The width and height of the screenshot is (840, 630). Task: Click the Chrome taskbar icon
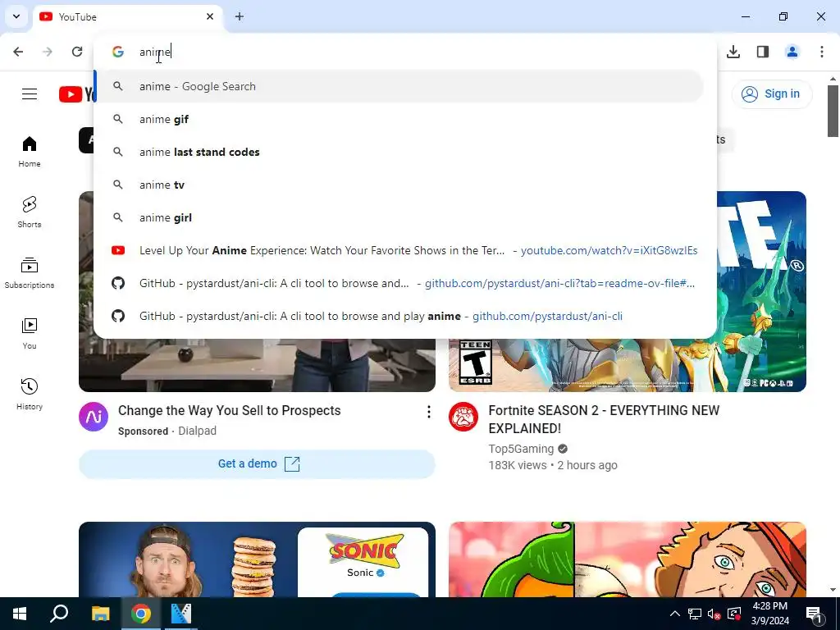[141, 614]
